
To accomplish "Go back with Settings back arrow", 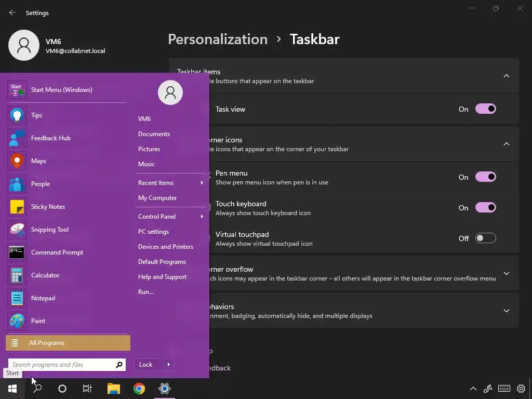I will pos(12,12).
